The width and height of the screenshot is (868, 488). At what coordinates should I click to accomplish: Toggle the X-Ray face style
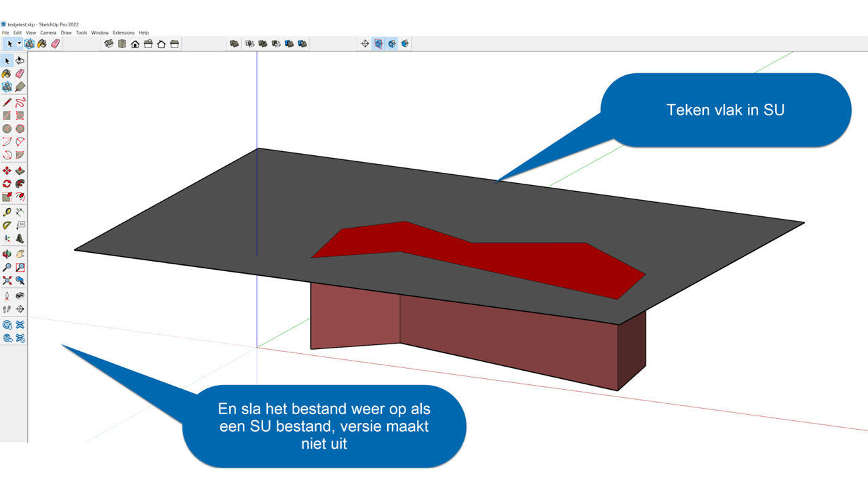(x=235, y=43)
